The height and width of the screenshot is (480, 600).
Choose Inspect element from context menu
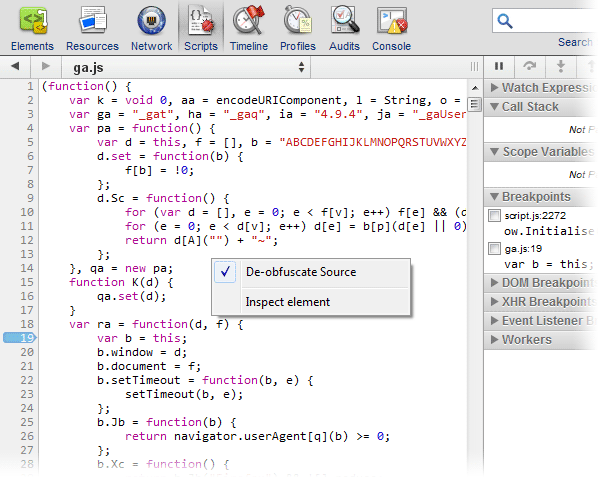pos(287,302)
